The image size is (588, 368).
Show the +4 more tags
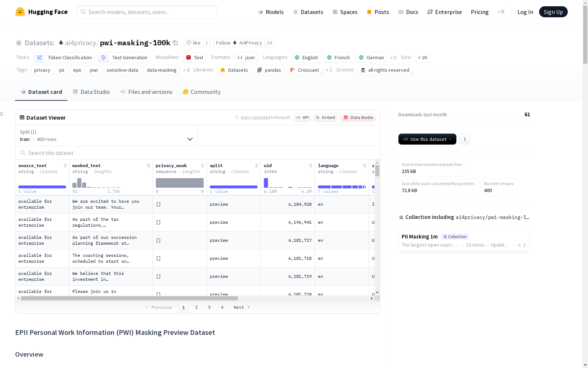pos(186,70)
